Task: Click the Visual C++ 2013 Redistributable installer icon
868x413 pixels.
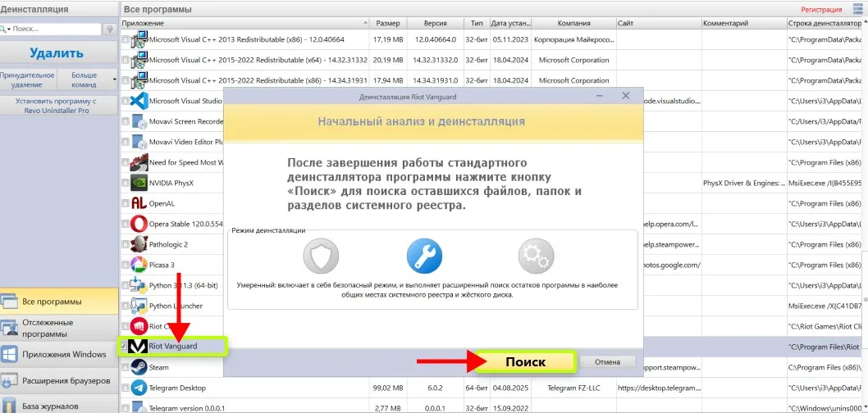Action: 139,39
